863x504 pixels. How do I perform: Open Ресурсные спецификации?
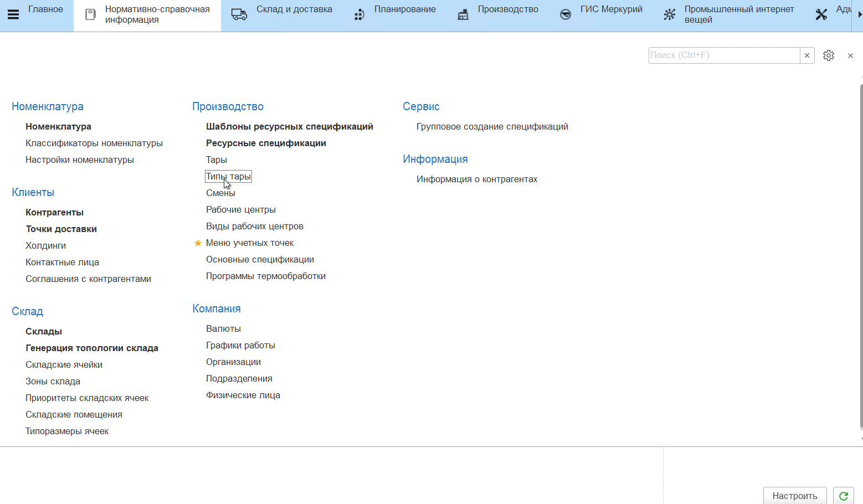266,143
